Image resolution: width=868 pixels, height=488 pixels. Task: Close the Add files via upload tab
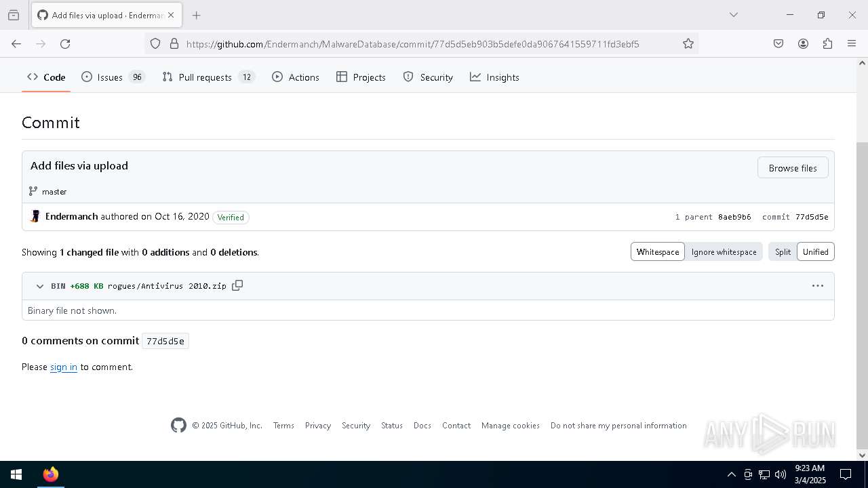[x=171, y=15]
